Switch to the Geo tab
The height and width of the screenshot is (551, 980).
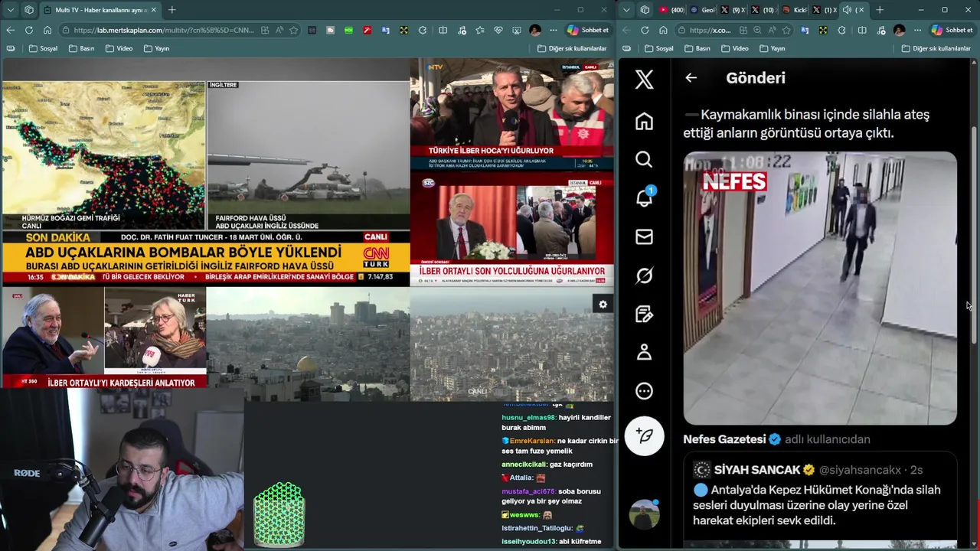(703, 10)
